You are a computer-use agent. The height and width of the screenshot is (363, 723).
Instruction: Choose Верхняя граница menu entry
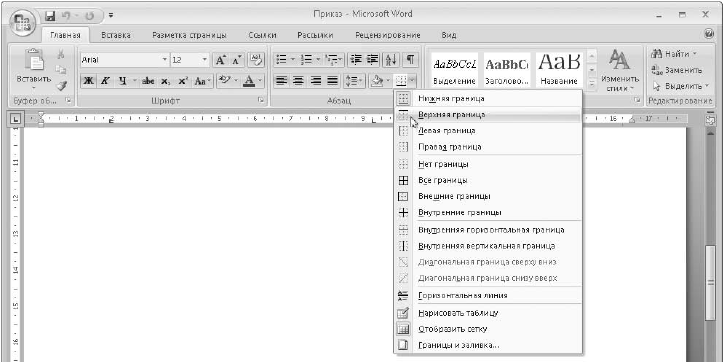click(x=488, y=114)
